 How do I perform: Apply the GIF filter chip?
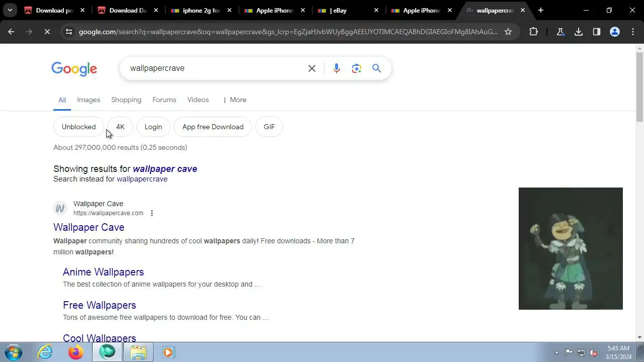click(269, 127)
